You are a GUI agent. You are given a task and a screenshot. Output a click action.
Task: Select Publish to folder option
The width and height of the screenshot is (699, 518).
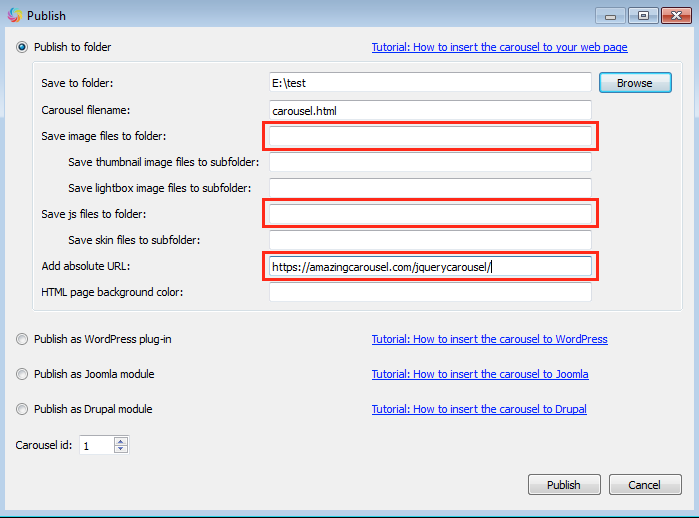(x=23, y=47)
